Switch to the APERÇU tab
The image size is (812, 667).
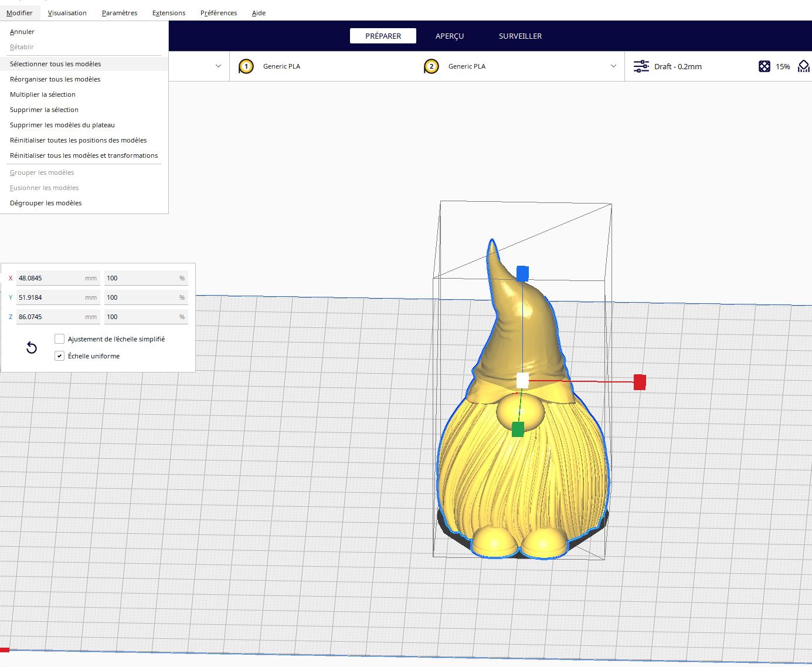click(450, 36)
